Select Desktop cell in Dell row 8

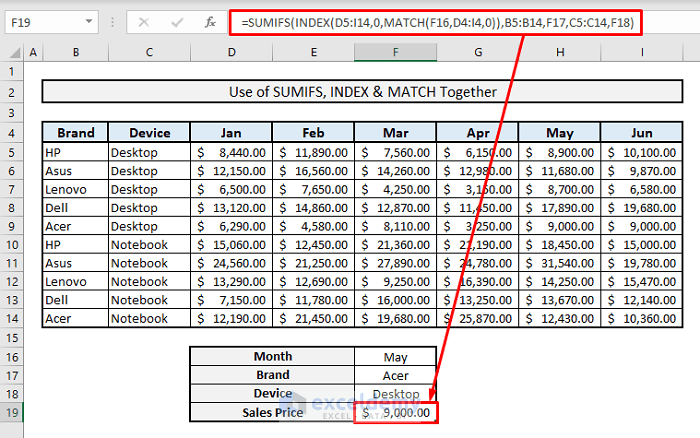pyautogui.click(x=150, y=208)
